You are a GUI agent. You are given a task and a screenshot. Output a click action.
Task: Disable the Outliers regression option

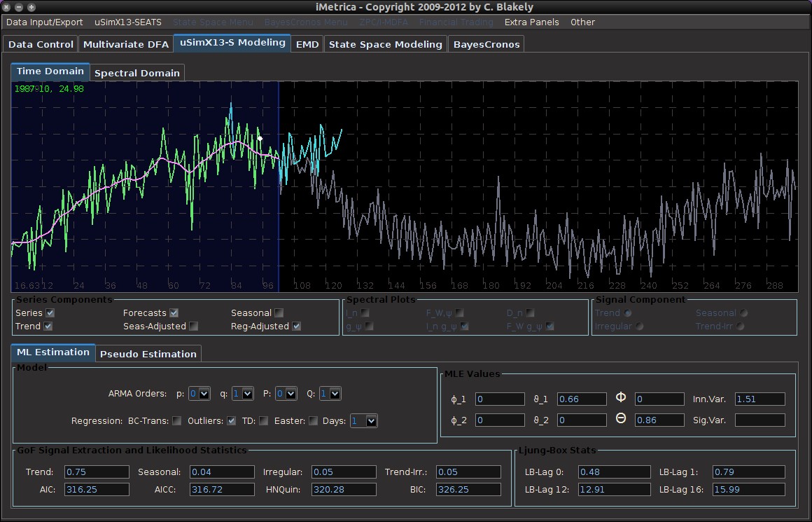tap(230, 421)
